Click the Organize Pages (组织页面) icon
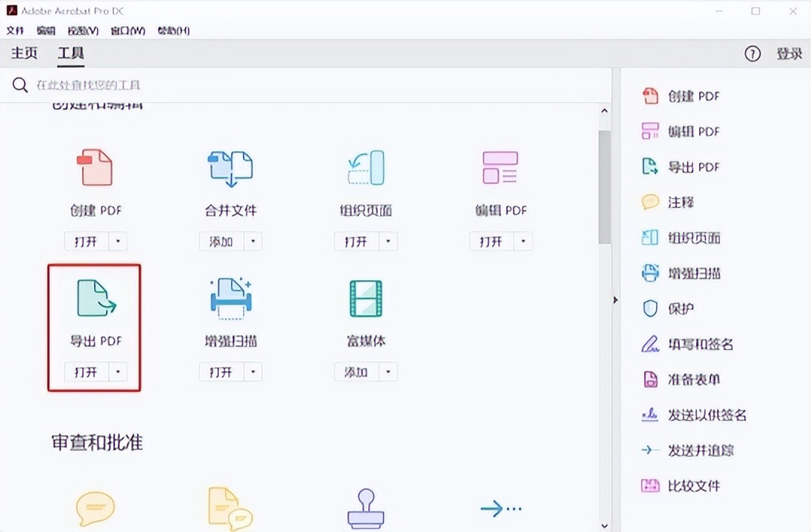This screenshot has height=532, width=811. [365, 168]
